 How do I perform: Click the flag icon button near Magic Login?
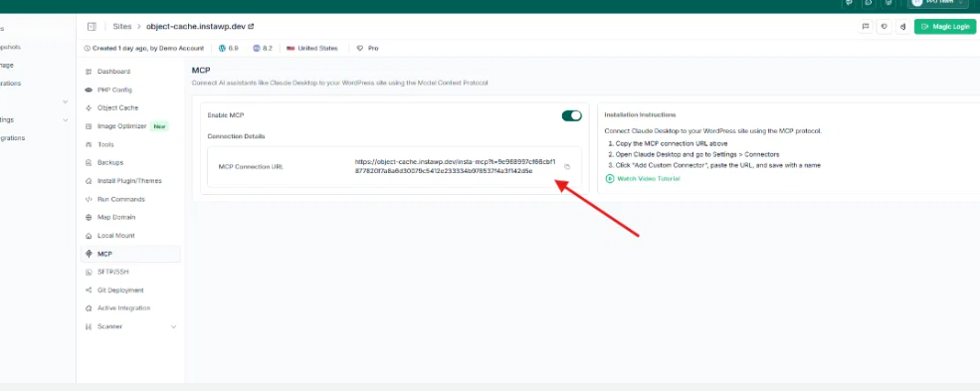[866, 27]
